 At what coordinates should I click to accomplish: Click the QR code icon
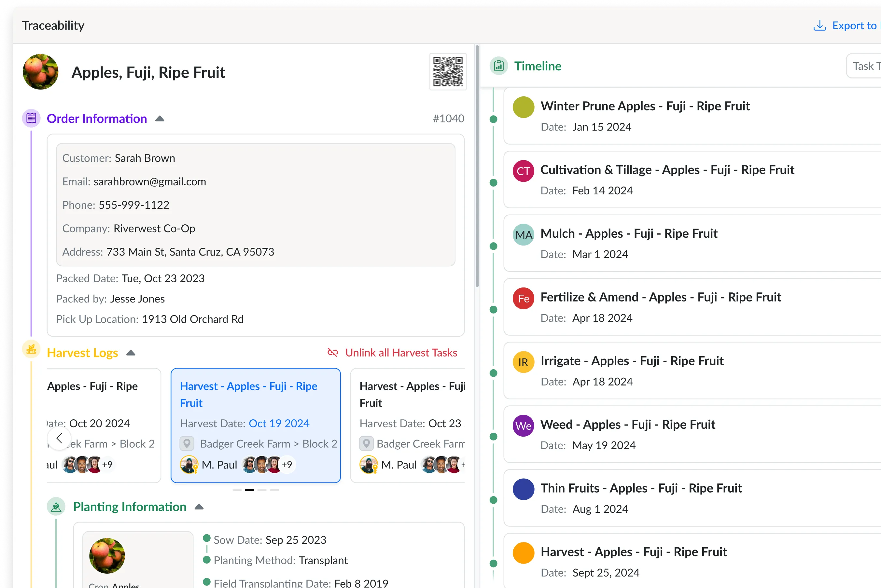point(448,72)
